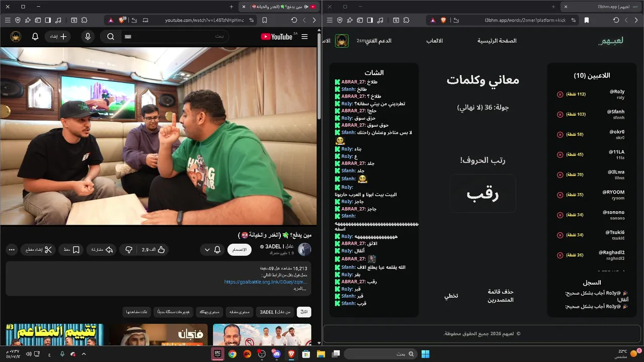Screen dimensions: 644x362
Task: Click the YouTube video player
Action: [x=158, y=136]
